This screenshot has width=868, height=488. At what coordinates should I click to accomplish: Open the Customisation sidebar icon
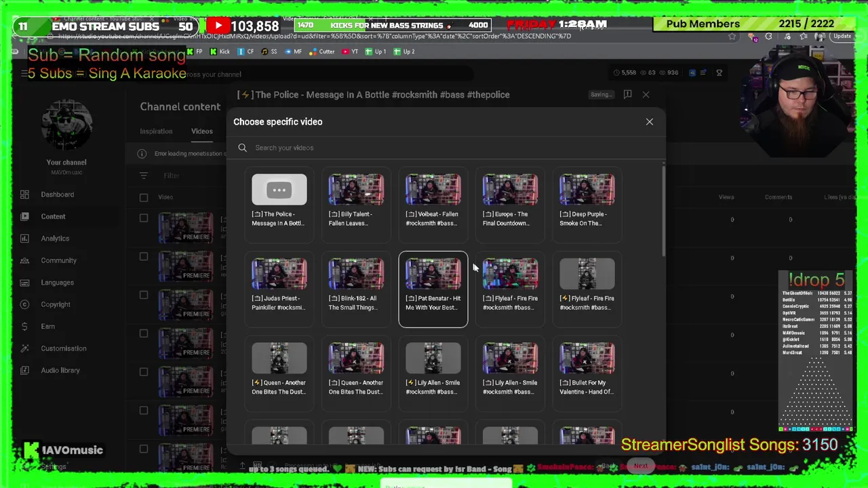24,348
